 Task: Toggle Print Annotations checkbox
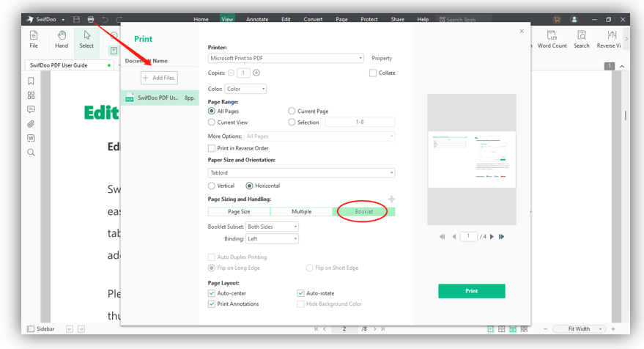click(x=212, y=304)
